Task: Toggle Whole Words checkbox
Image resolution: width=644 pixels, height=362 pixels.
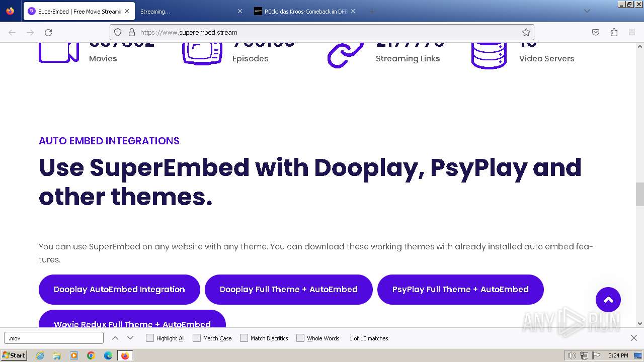Action: coord(300,338)
